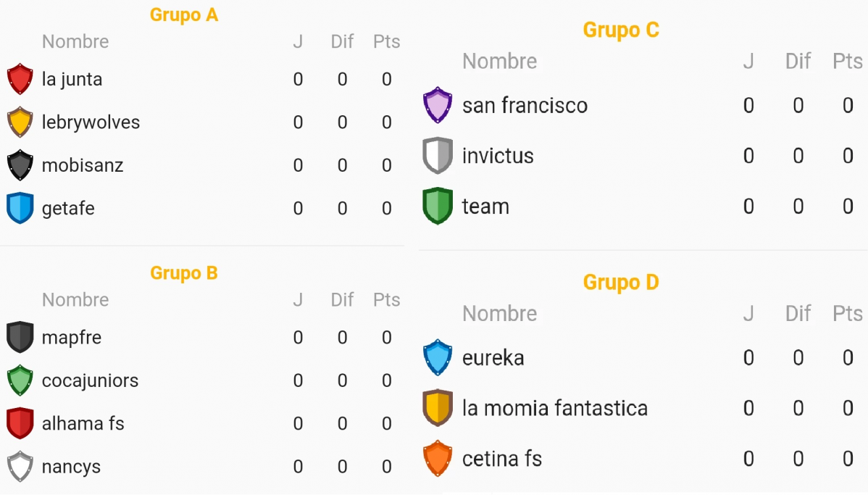Select the green cocajuniors shield icon
The height and width of the screenshot is (495, 868).
(x=20, y=380)
